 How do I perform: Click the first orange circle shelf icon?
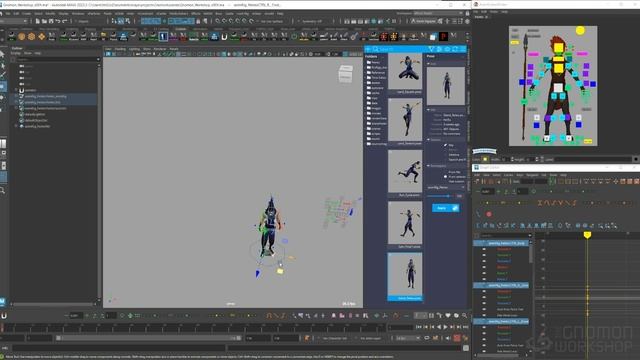click(22, 37)
